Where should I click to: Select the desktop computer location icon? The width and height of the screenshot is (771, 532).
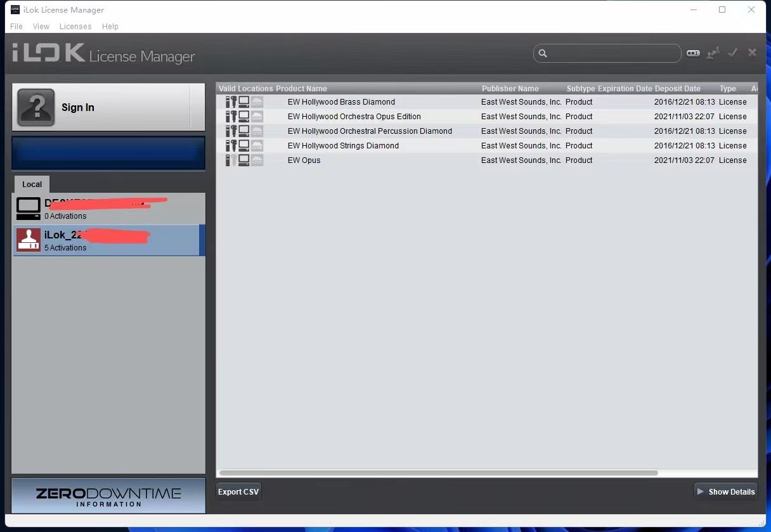[28, 209]
